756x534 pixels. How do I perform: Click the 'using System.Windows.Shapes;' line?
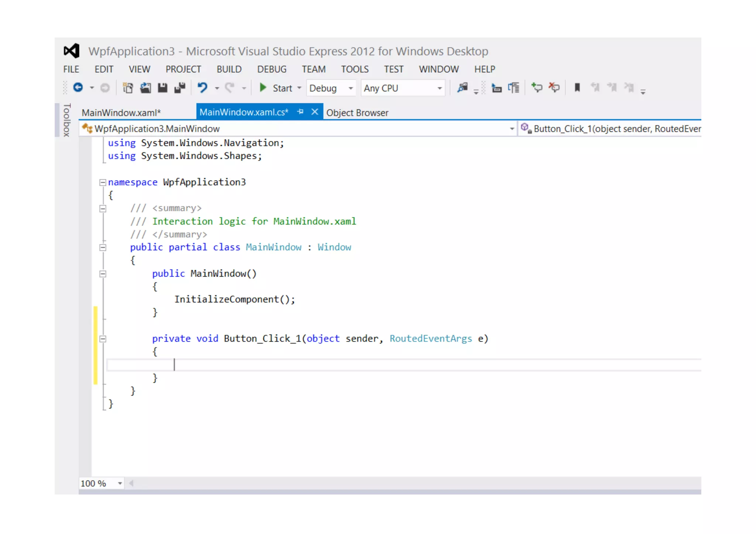click(185, 156)
